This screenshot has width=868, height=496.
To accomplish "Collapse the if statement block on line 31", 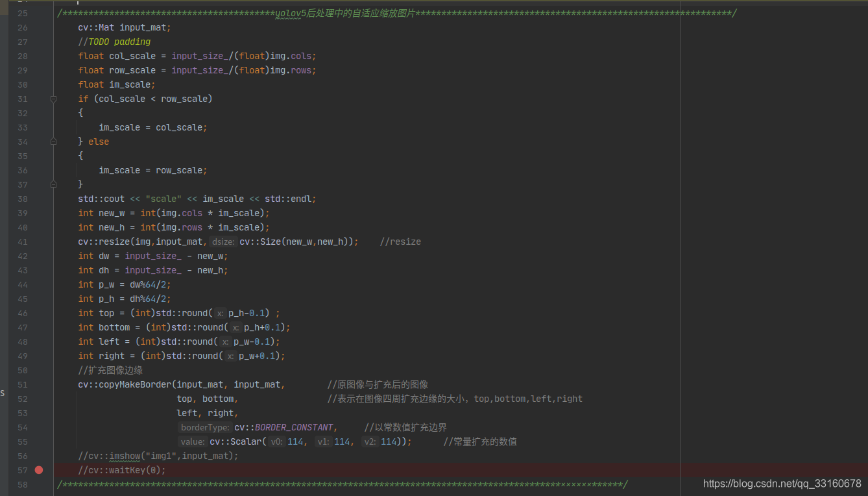I will (53, 99).
